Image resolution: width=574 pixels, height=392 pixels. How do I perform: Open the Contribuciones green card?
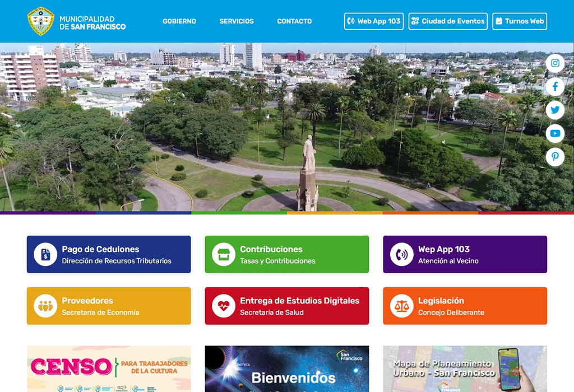(286, 254)
